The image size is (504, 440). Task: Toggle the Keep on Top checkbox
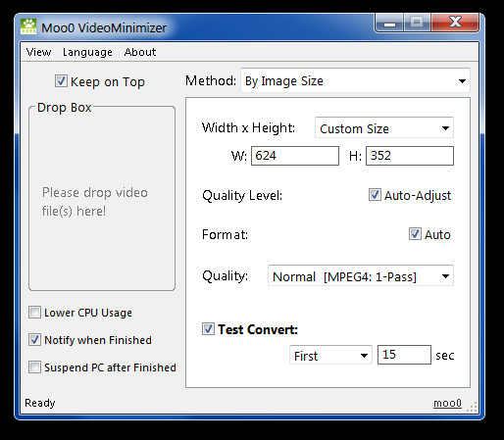coord(61,81)
